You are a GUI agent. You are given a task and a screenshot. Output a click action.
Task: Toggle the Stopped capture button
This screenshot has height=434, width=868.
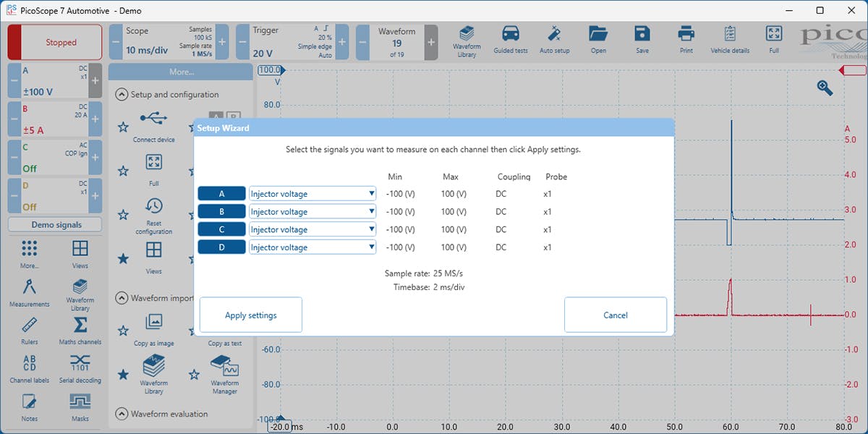tap(54, 42)
